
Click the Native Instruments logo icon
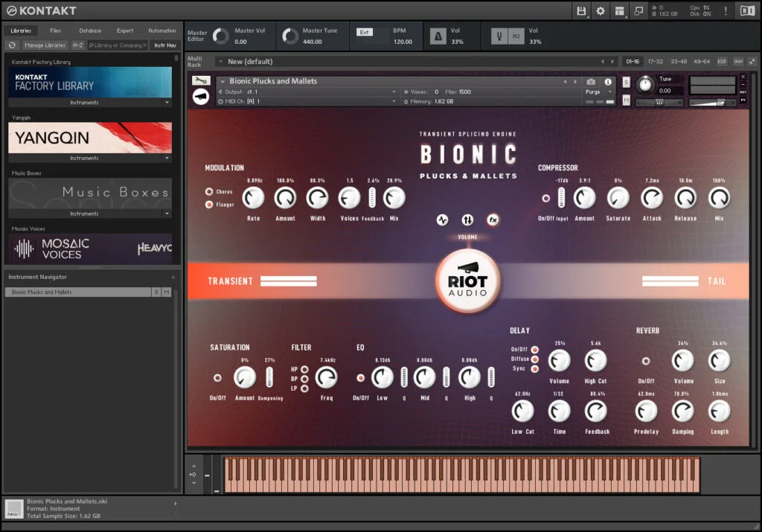(x=747, y=10)
